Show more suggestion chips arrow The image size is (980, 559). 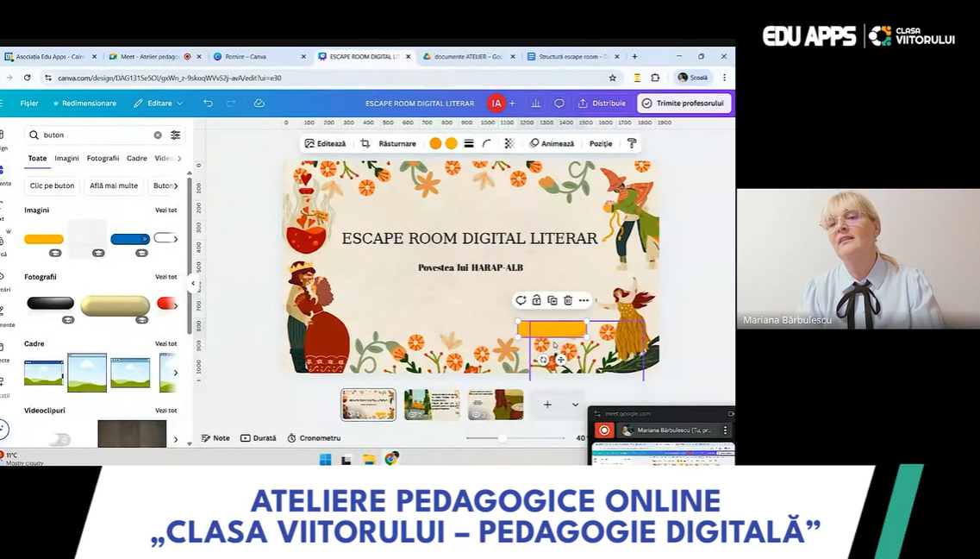click(176, 185)
